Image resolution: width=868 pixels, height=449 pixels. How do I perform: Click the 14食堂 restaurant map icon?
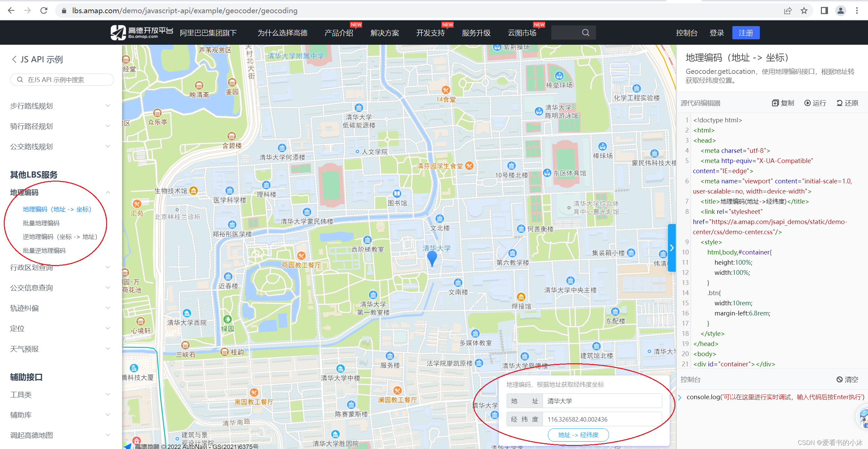point(446,90)
